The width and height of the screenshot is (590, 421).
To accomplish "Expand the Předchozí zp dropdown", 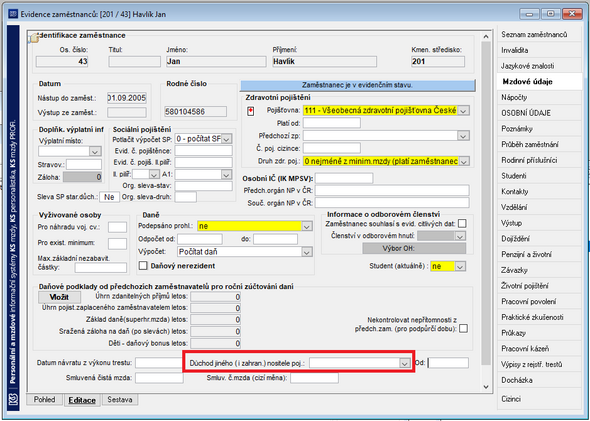I will (463, 136).
